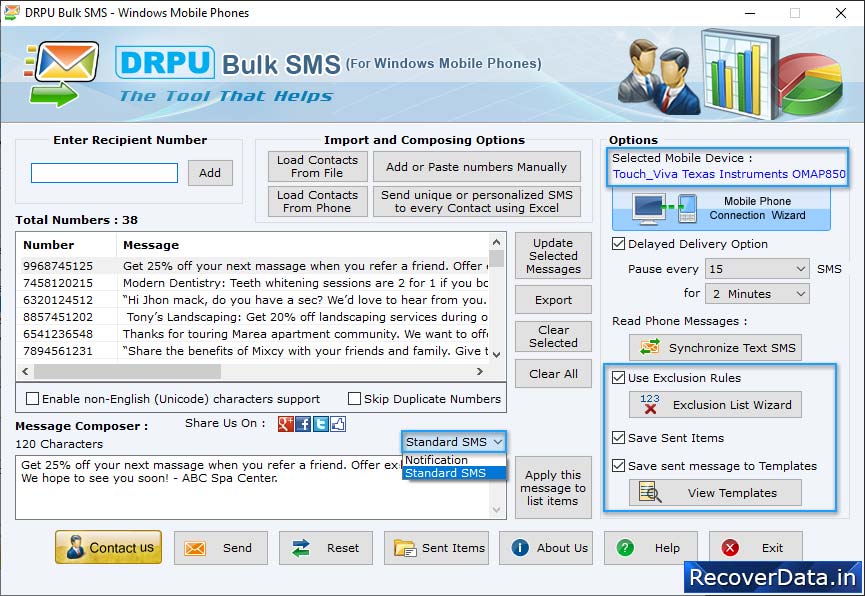Click the recipient number input field
This screenshot has width=865, height=596.
[x=104, y=173]
